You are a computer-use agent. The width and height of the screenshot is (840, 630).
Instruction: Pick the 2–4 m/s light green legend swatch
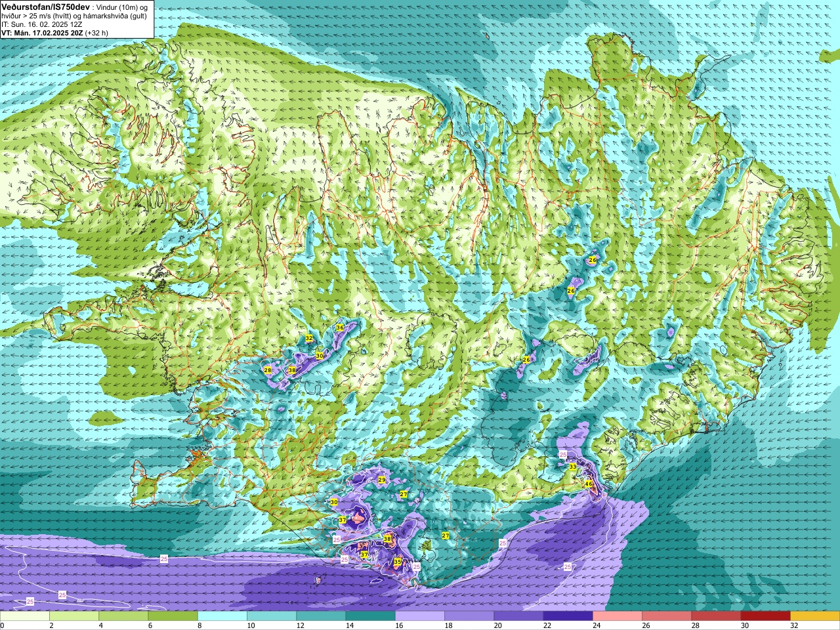coord(74,616)
